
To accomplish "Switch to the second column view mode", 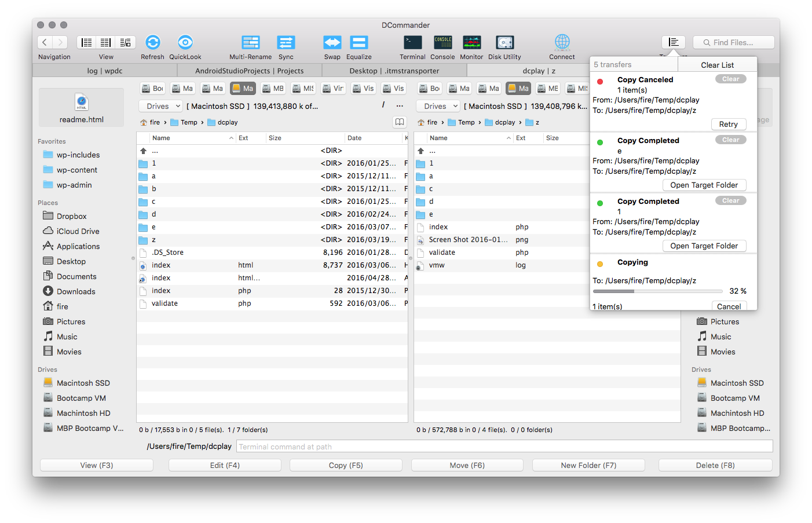I will [x=106, y=42].
